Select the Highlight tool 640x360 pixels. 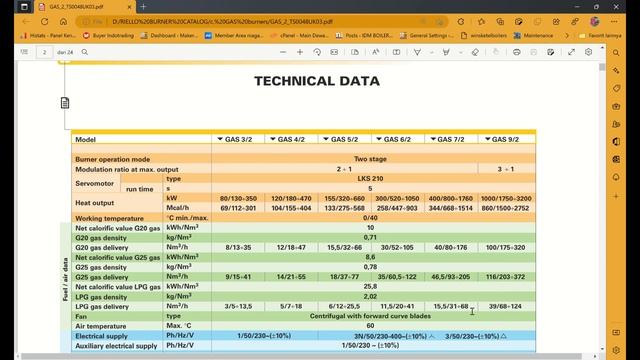pyautogui.click(x=446, y=52)
